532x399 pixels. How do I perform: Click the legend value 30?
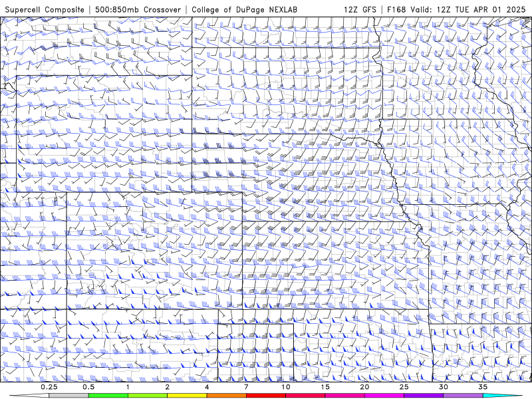point(443,387)
